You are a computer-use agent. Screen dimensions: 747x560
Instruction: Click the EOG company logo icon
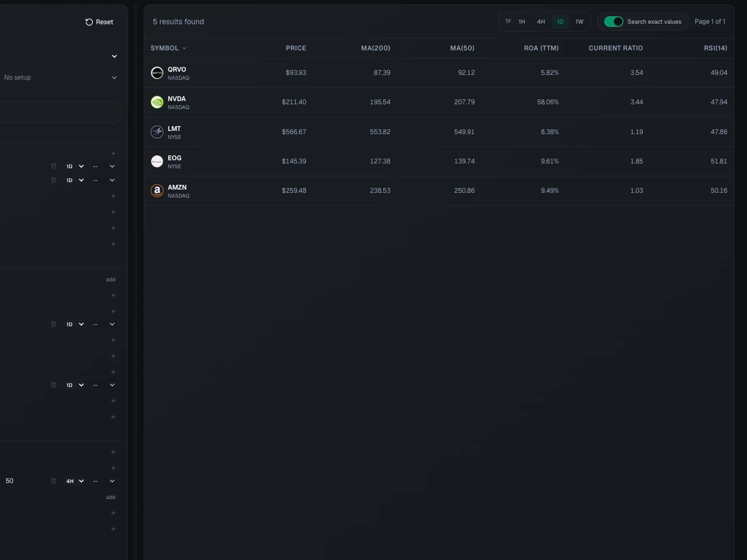(157, 161)
